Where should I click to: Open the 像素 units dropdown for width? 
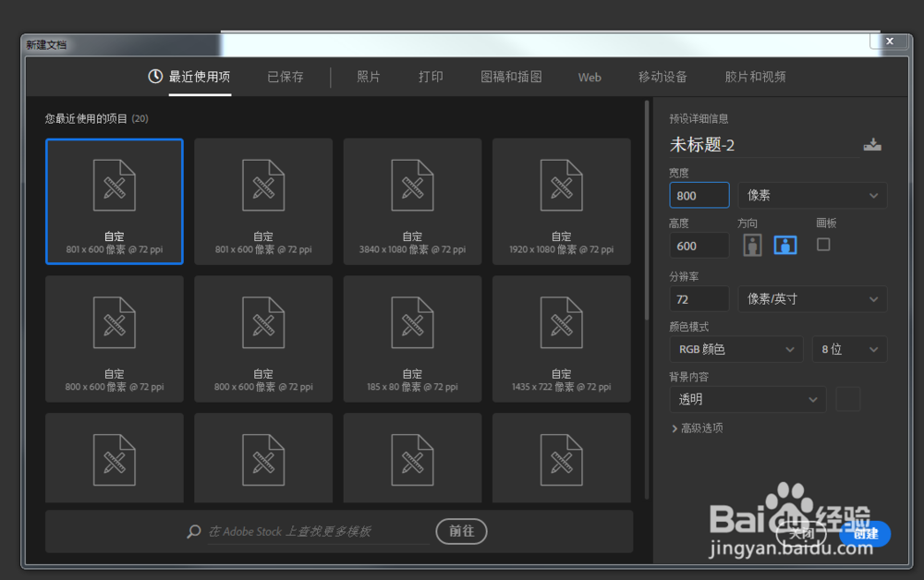tap(812, 195)
